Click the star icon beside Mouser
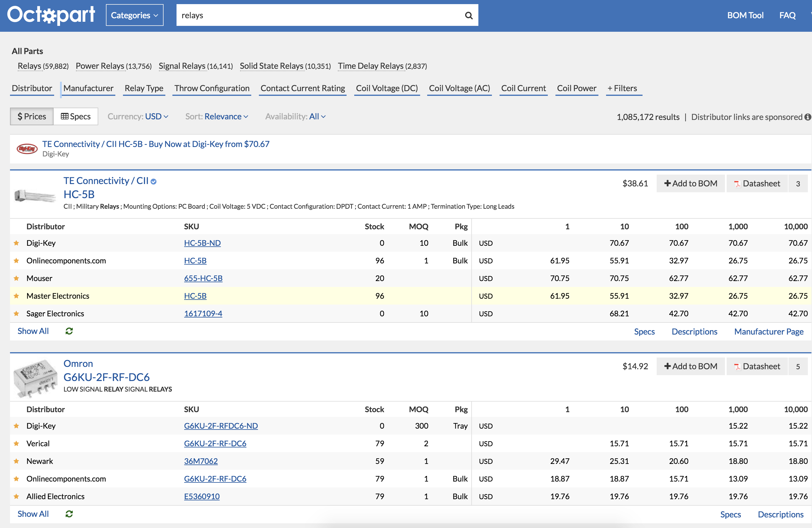The height and width of the screenshot is (528, 812). (x=16, y=278)
